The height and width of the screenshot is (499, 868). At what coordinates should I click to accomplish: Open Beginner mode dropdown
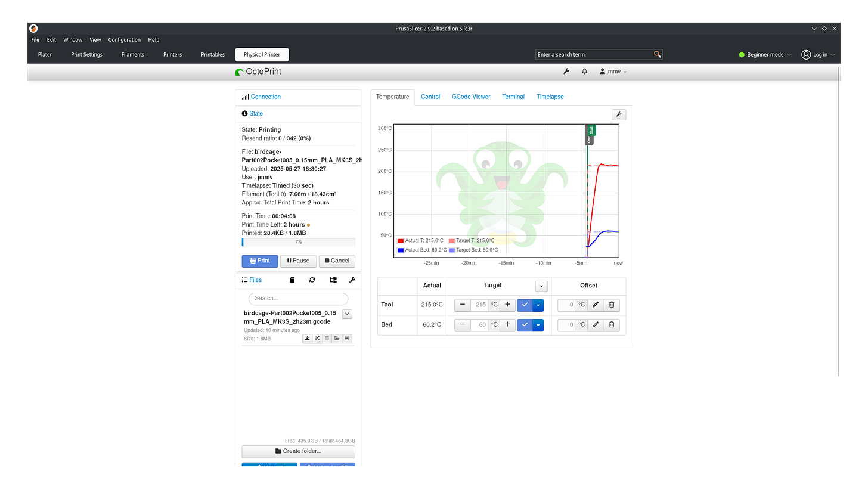click(x=765, y=54)
